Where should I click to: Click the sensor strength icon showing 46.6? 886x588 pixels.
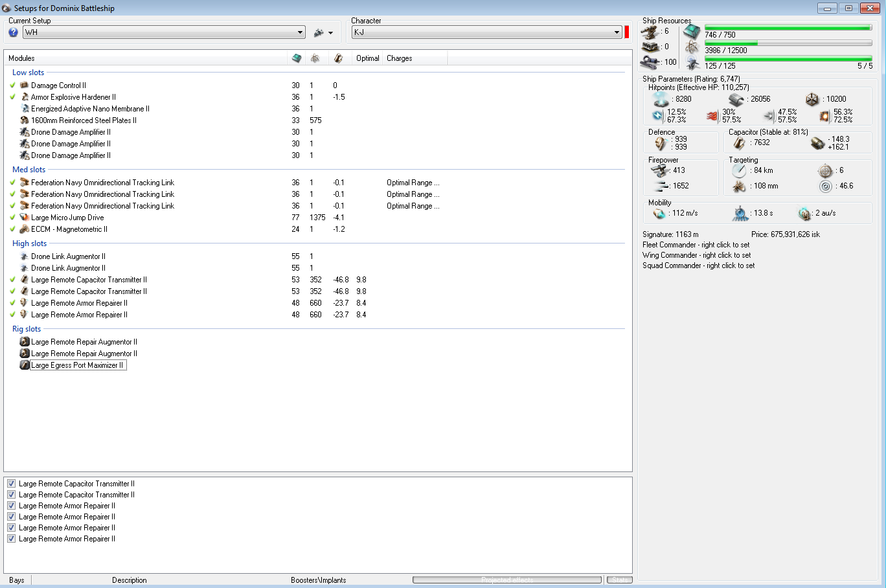click(x=825, y=187)
